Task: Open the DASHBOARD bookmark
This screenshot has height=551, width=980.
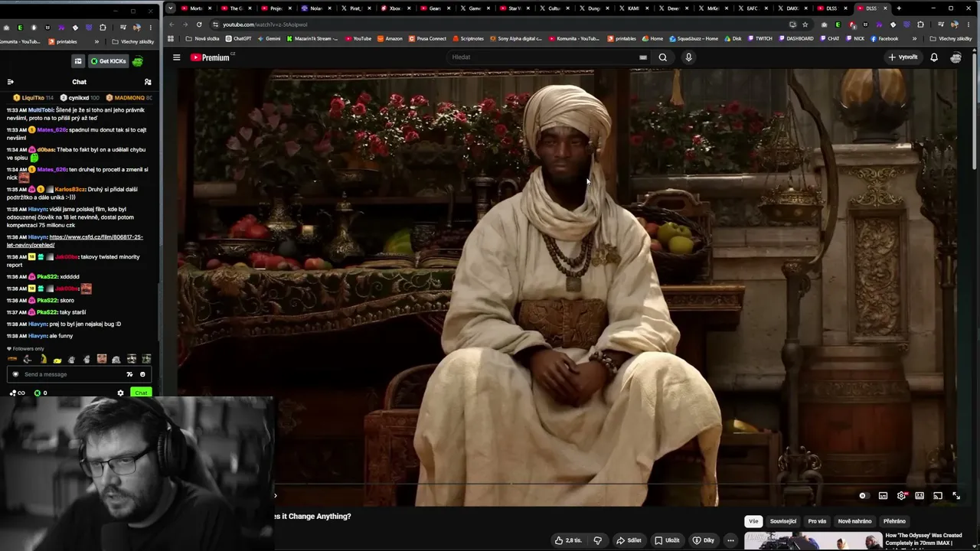Action: 795,39
